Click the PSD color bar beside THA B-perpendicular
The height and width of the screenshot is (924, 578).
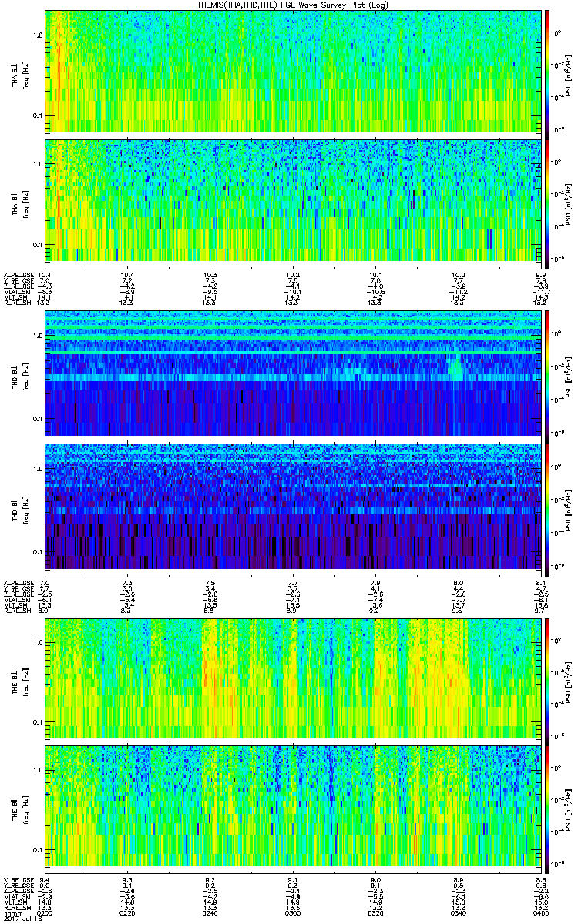click(x=548, y=71)
